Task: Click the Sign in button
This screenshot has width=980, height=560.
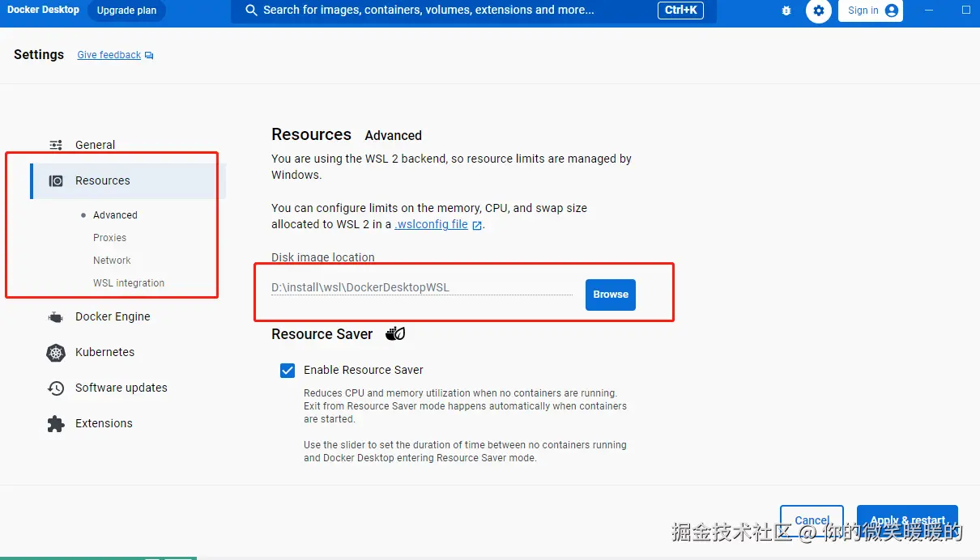Action: click(871, 11)
